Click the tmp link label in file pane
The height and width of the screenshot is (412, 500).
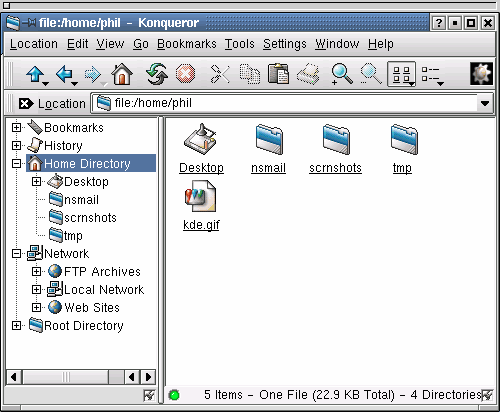pos(402,168)
